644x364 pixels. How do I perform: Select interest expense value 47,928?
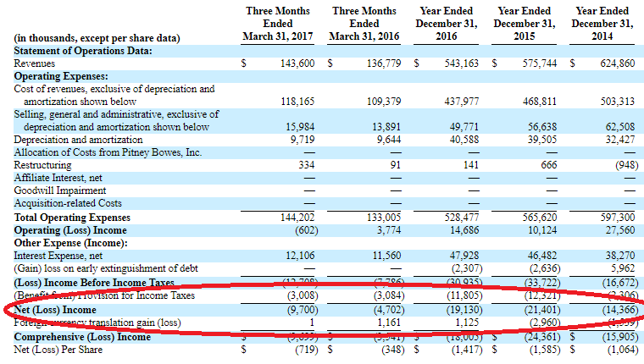(464, 256)
